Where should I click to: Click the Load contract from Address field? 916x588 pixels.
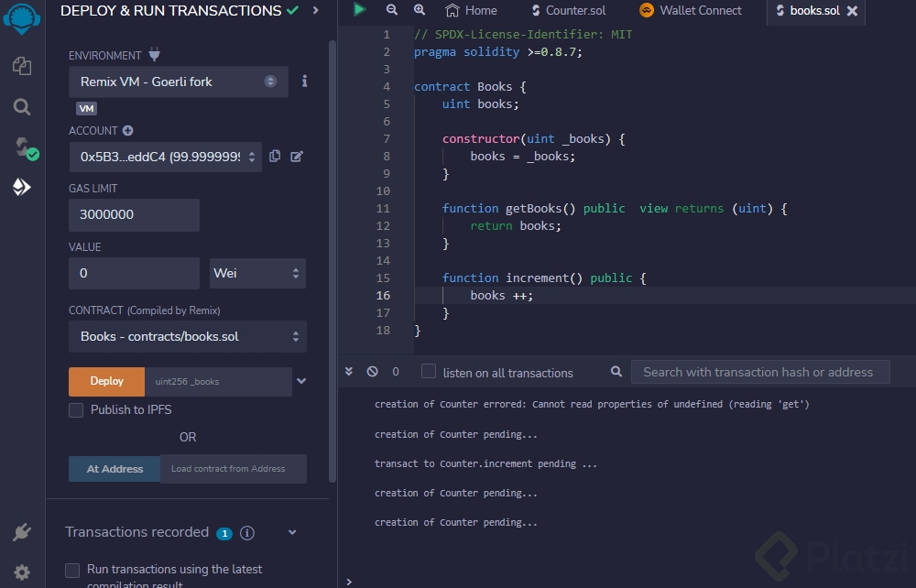coord(233,469)
